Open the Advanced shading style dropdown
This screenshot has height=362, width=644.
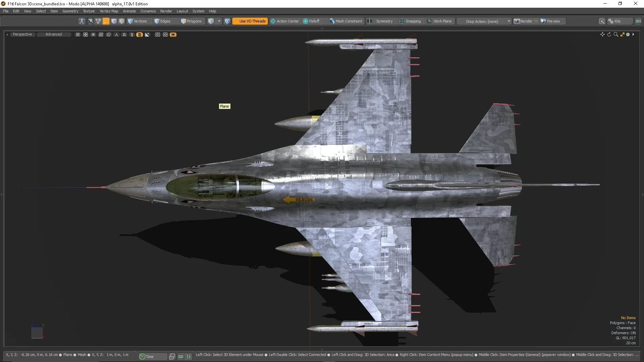54,35
